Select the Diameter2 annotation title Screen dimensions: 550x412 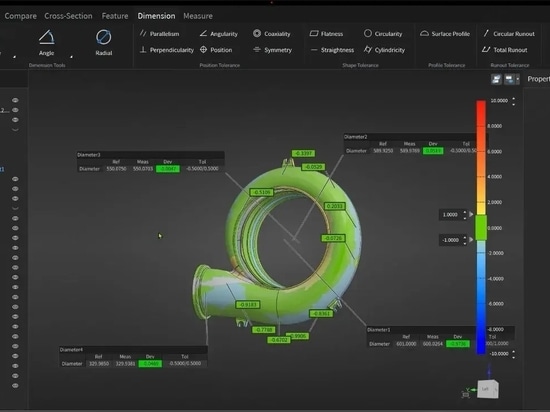(x=356, y=137)
